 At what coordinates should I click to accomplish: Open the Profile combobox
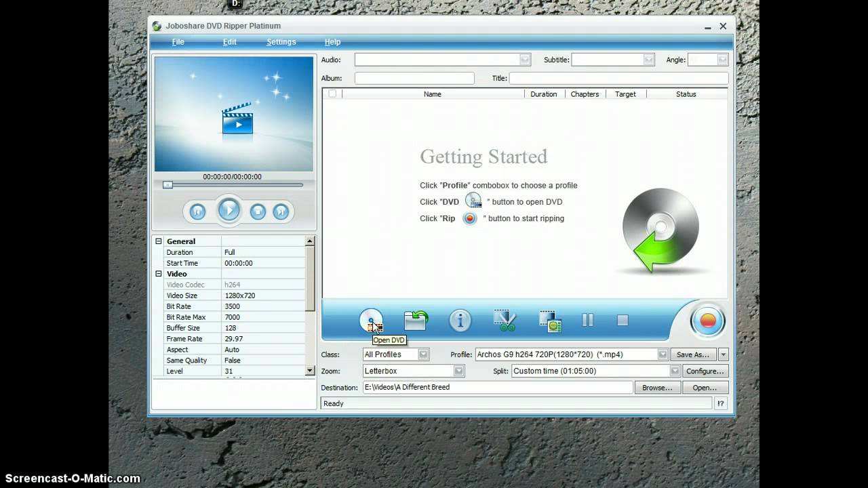tap(663, 354)
